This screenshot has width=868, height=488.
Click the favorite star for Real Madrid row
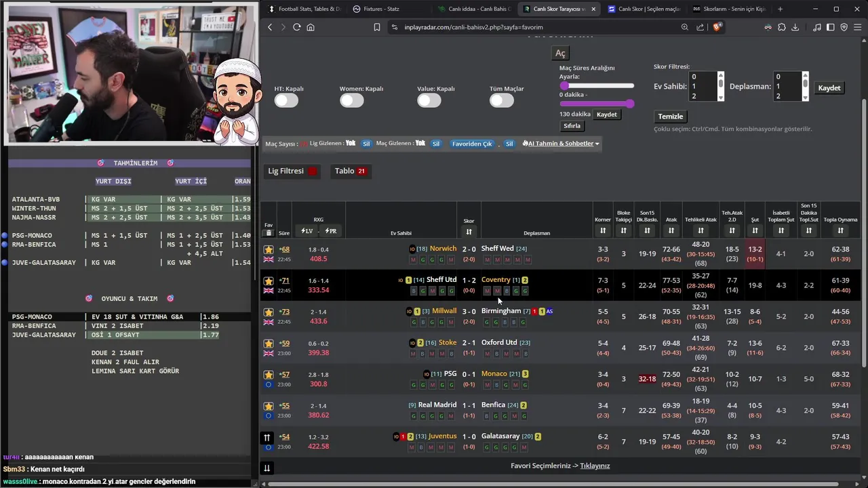tap(269, 406)
